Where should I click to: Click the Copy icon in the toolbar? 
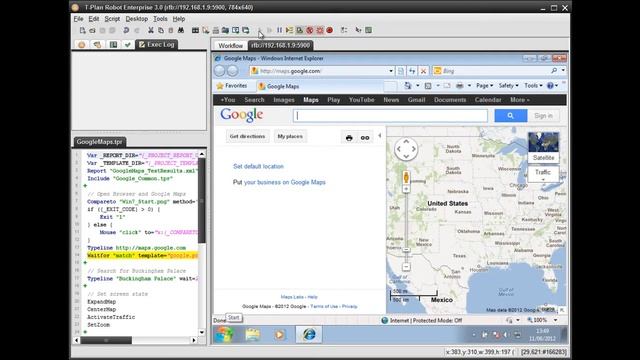coord(161,30)
